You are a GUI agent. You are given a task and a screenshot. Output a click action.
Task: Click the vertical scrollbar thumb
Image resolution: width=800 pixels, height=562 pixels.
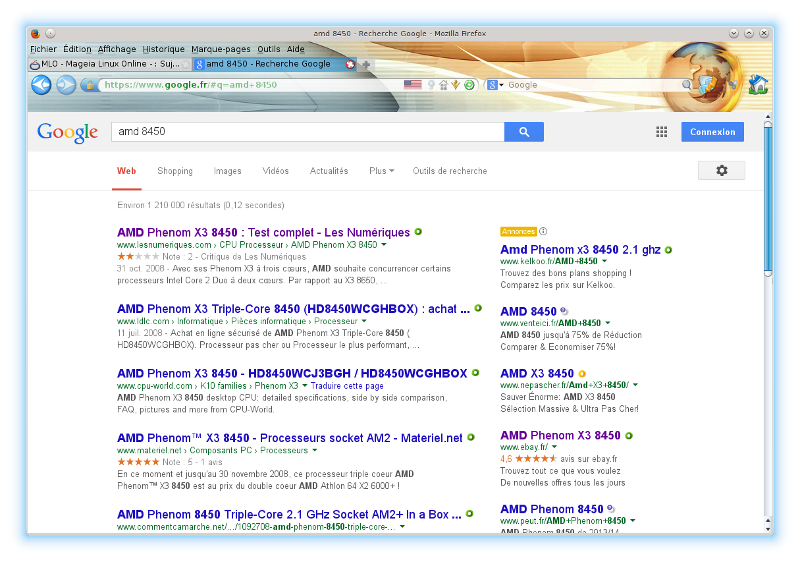(x=768, y=199)
